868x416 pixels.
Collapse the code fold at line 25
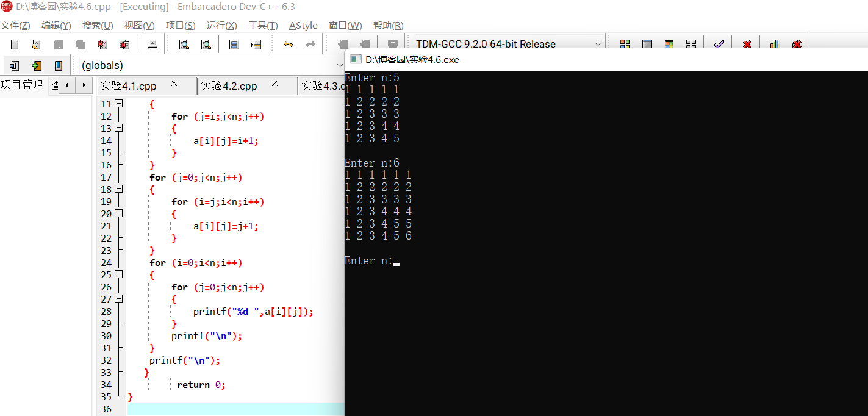coord(118,274)
